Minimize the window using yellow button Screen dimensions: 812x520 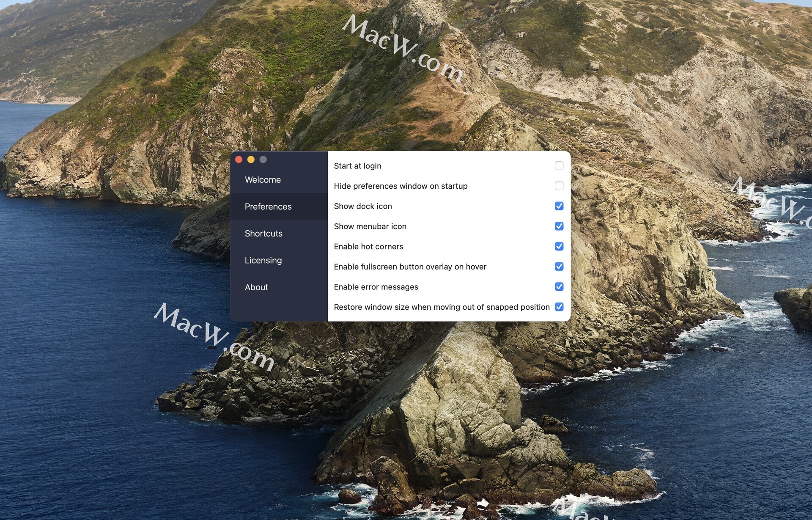tap(251, 160)
